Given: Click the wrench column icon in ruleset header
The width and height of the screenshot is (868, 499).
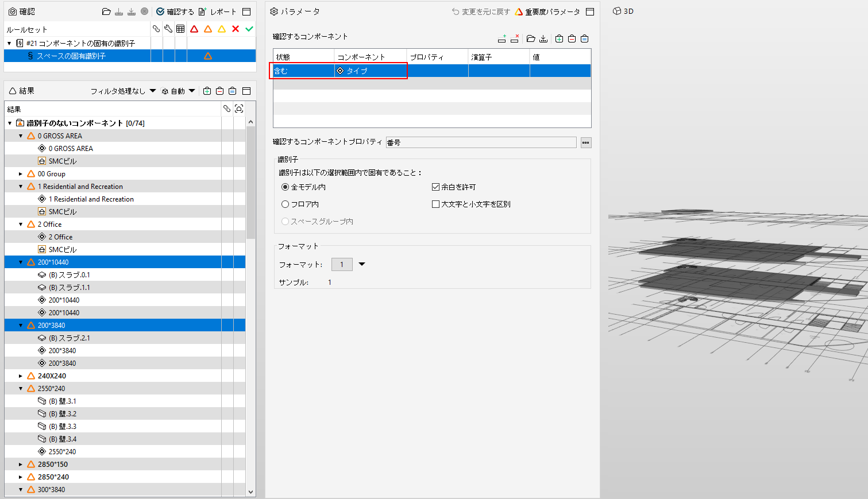Looking at the screenshot, I should (168, 29).
